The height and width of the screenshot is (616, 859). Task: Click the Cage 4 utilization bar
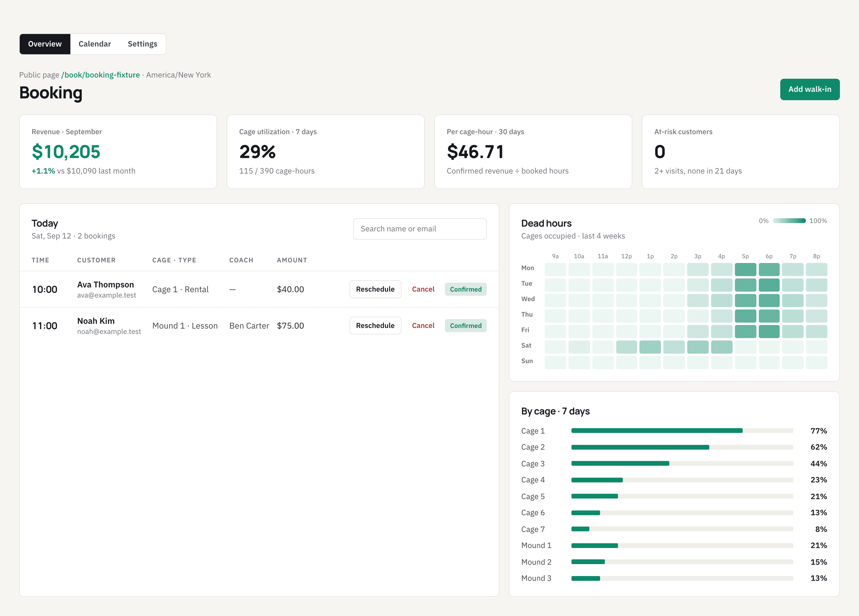tap(682, 480)
